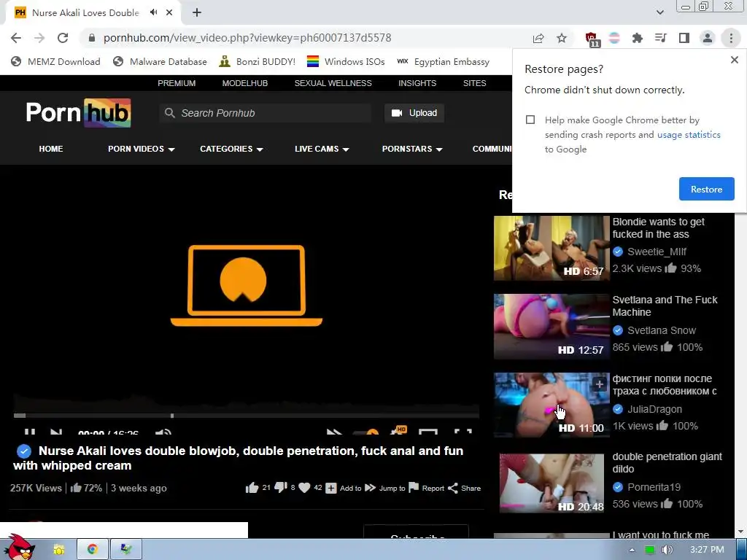
Task: Click the Restore button
Action: click(706, 189)
